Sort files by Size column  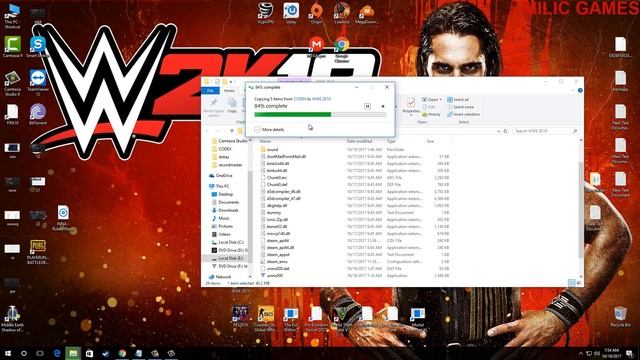click(430, 141)
